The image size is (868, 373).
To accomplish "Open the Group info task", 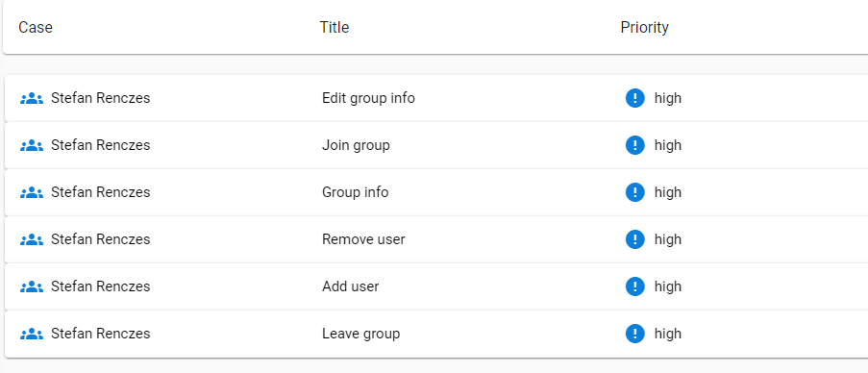I will click(436, 192).
